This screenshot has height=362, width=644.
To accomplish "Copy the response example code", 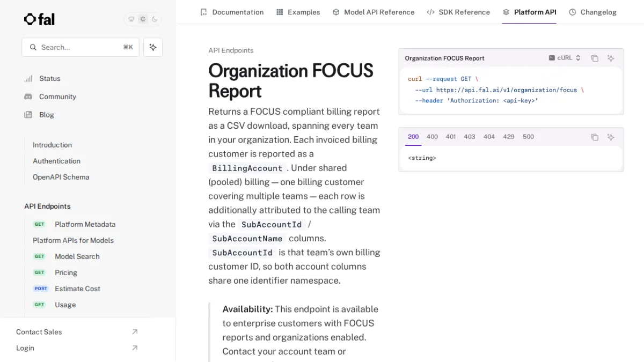I will click(x=595, y=137).
